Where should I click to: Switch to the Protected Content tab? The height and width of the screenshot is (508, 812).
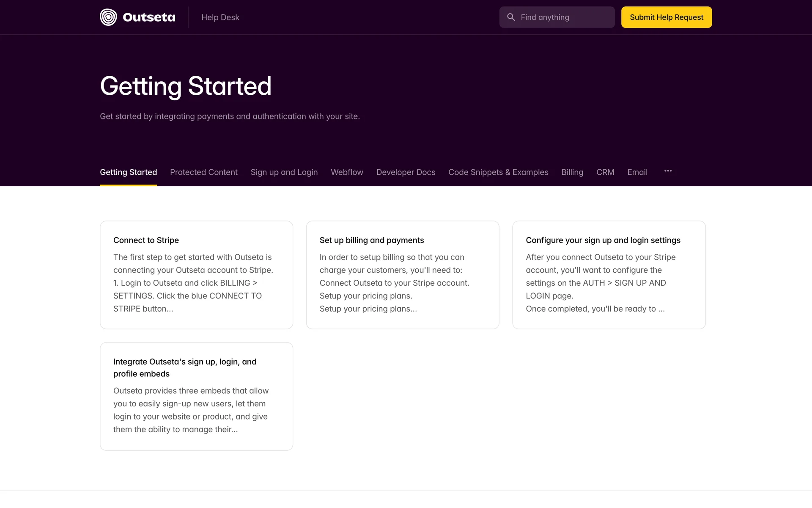[203, 172]
